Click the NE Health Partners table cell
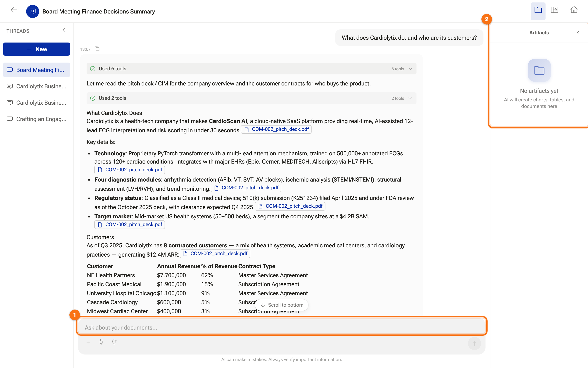The image size is (588, 368). tap(111, 275)
